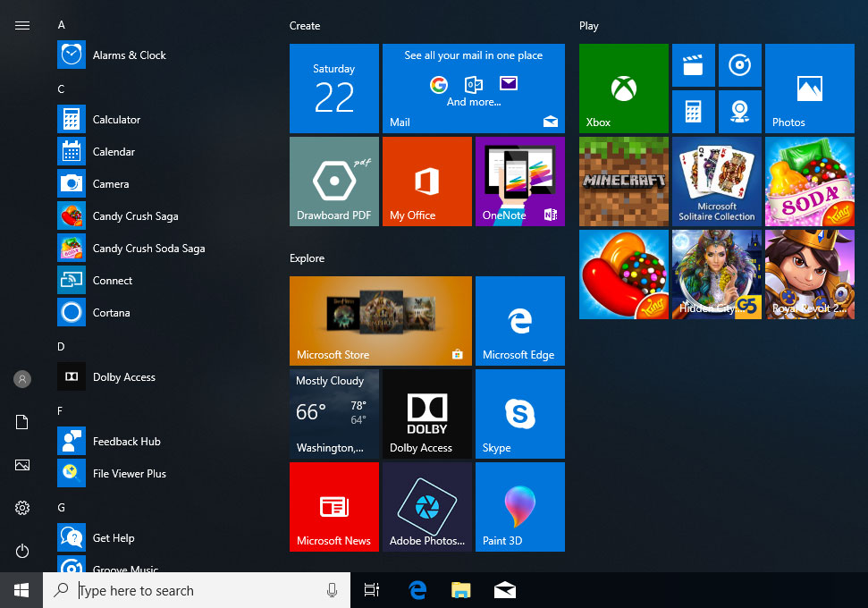
Task: Open the Groove Music disc tile
Action: pos(740,65)
